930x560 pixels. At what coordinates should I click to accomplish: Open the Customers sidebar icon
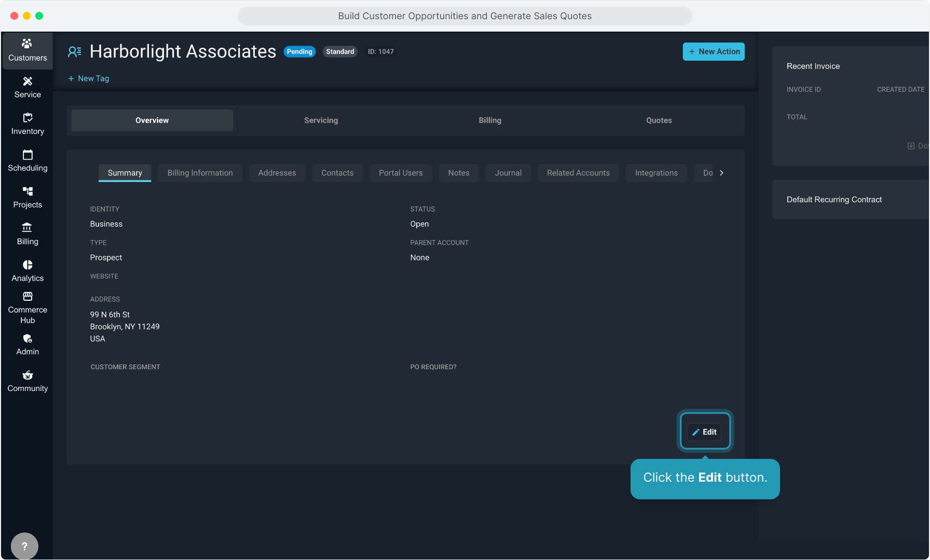point(27,44)
